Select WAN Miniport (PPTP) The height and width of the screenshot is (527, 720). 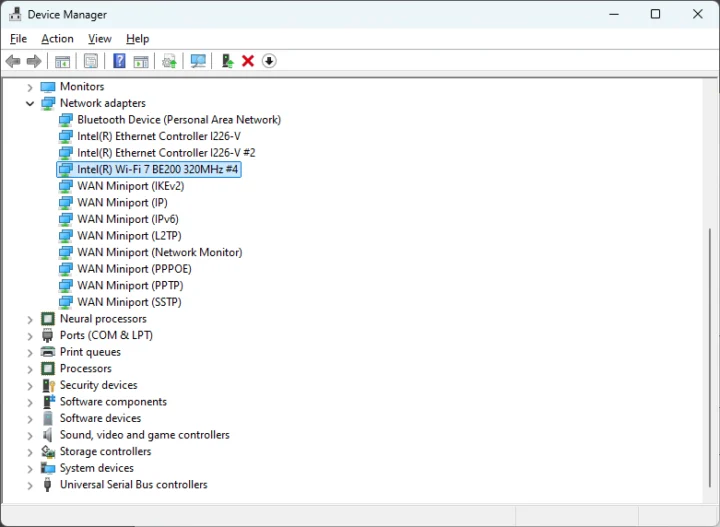click(x=130, y=286)
